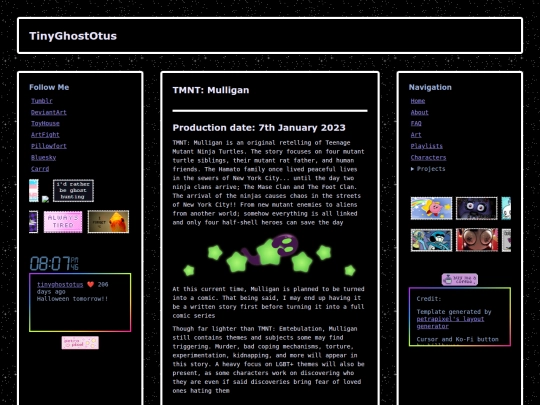Visit the Tumblr link

[x=42, y=101]
